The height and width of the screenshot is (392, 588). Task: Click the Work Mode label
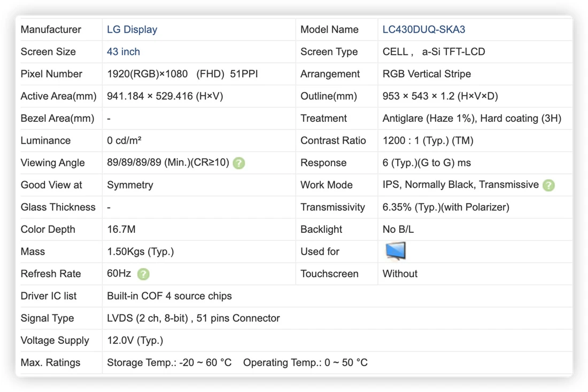point(327,185)
